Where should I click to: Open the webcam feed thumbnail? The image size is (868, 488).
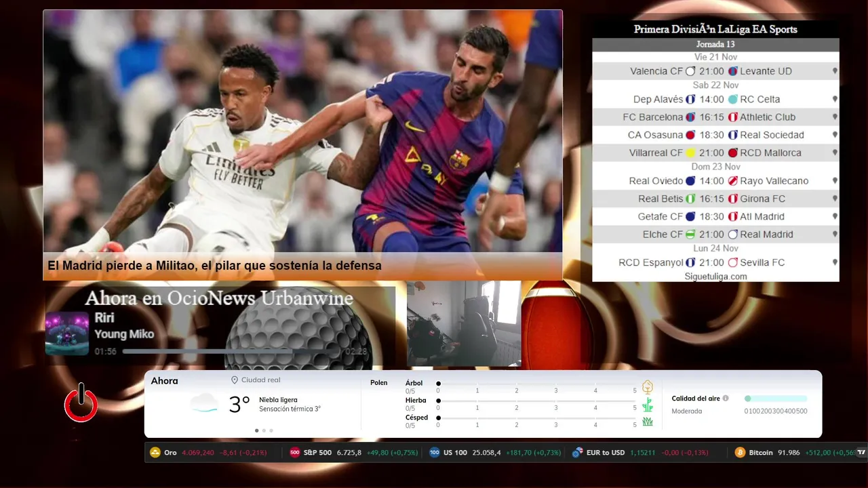pos(464,323)
